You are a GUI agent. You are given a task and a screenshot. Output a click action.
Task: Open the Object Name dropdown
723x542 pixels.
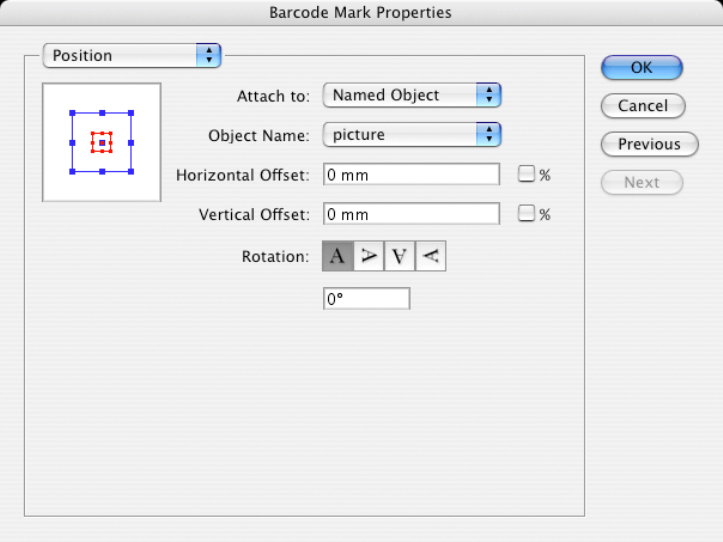click(411, 134)
